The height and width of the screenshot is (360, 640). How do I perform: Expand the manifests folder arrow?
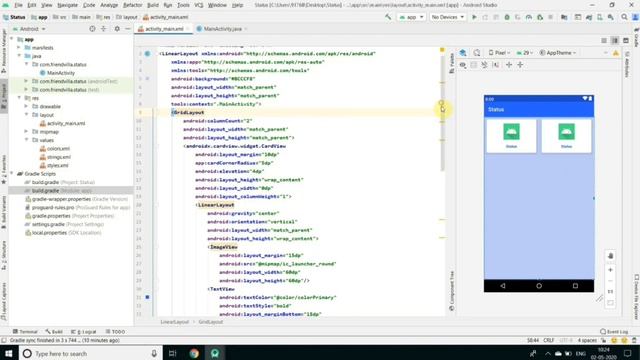[19, 48]
